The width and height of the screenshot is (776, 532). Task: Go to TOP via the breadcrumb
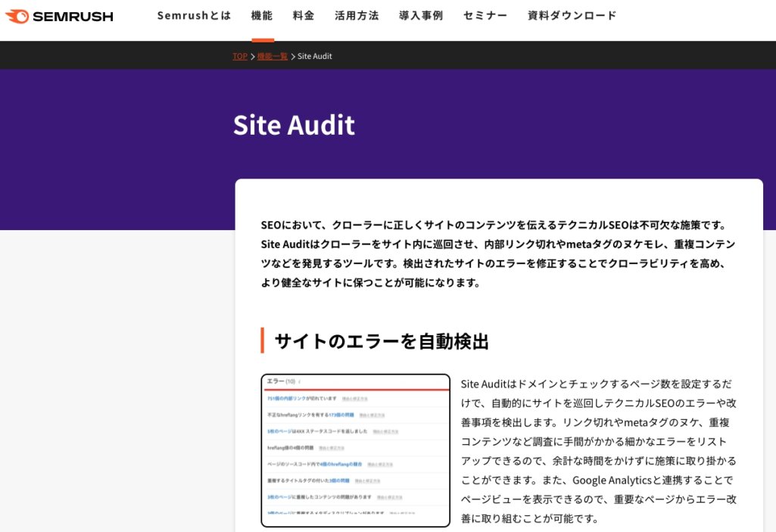pyautogui.click(x=240, y=55)
